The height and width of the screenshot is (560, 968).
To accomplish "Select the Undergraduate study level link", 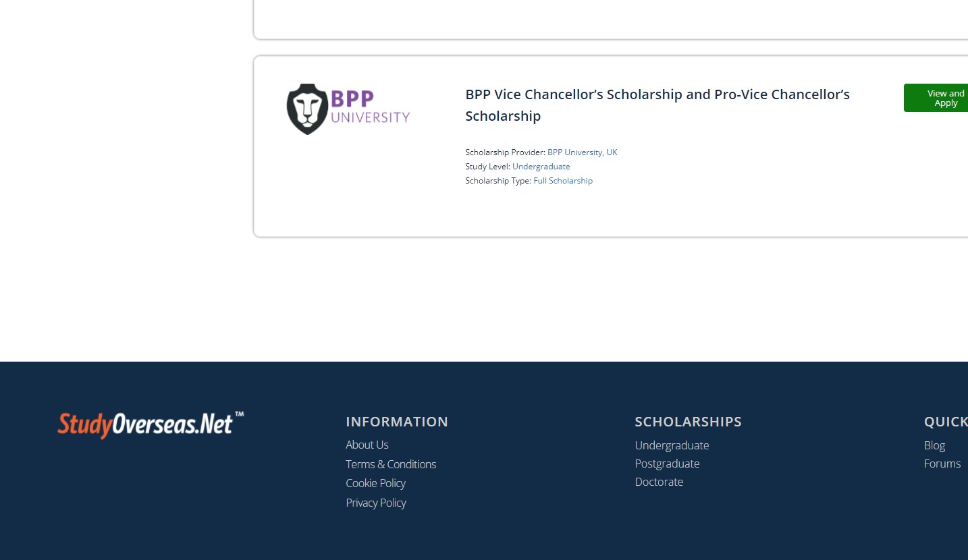I will tap(541, 167).
